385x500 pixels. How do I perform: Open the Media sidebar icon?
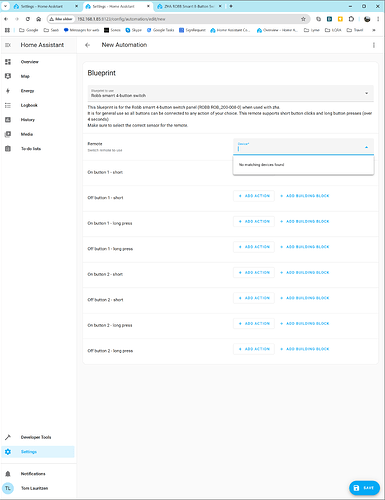(8, 134)
